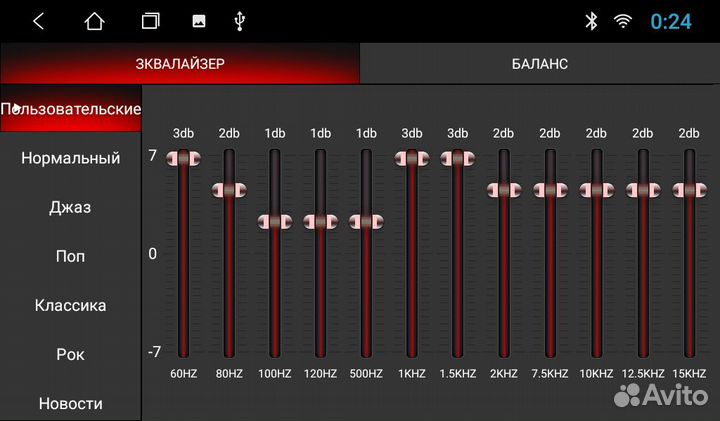The width and height of the screenshot is (720, 421).
Task: Select the Пользовательские preset
Action: point(70,108)
